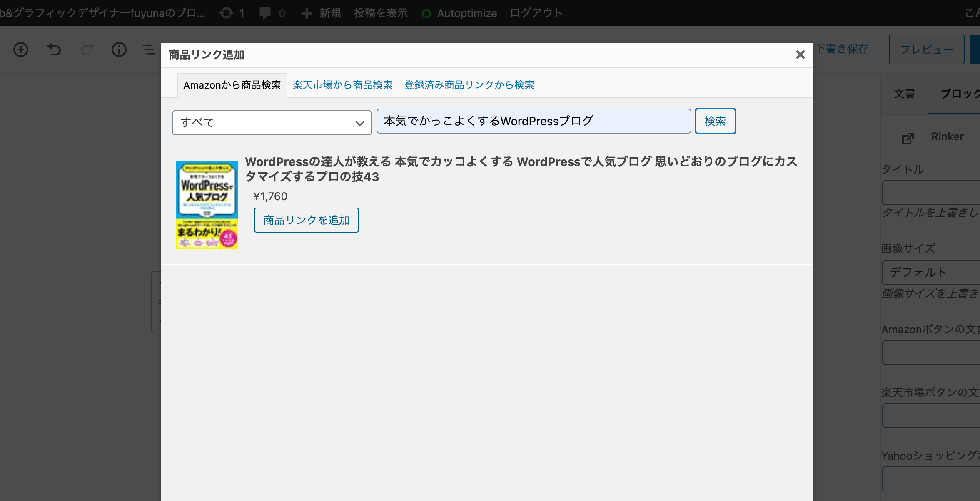
Task: Click the updates refresh icon in admin bar
Action: click(x=227, y=13)
